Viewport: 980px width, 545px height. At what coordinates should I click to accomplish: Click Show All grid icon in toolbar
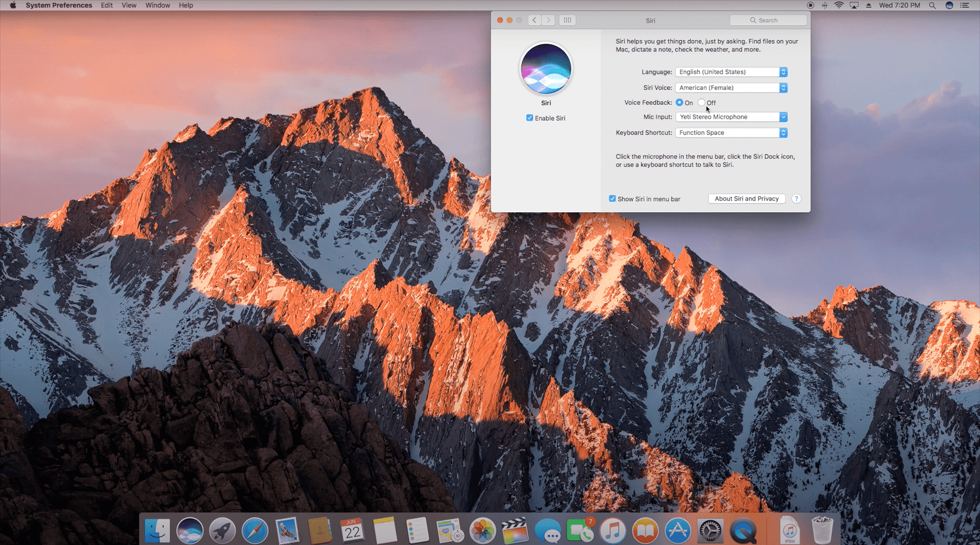click(x=567, y=20)
